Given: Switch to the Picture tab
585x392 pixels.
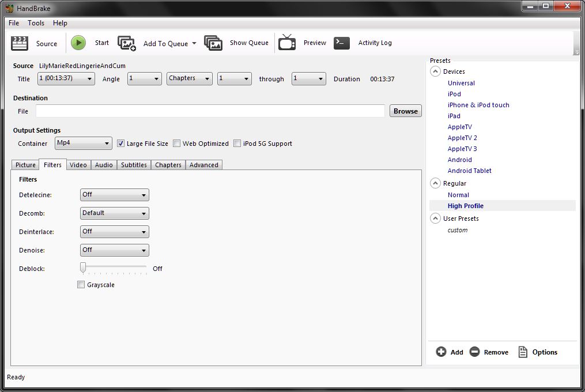Looking at the screenshot, I should pos(25,165).
